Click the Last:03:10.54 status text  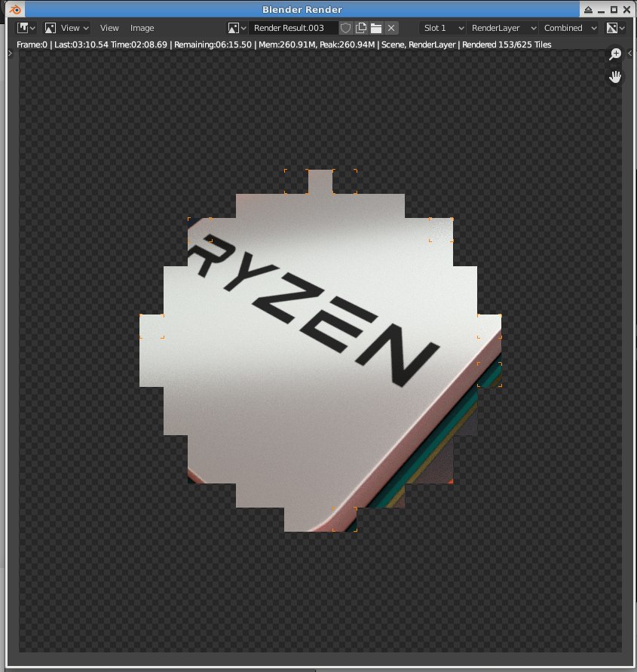81,44
